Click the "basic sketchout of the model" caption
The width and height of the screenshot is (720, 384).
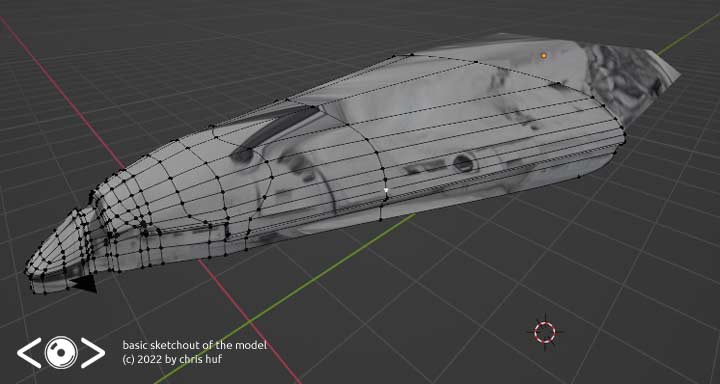tap(194, 345)
